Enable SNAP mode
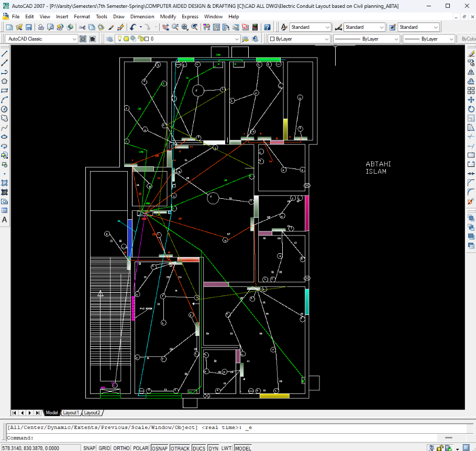 pyautogui.click(x=89, y=448)
